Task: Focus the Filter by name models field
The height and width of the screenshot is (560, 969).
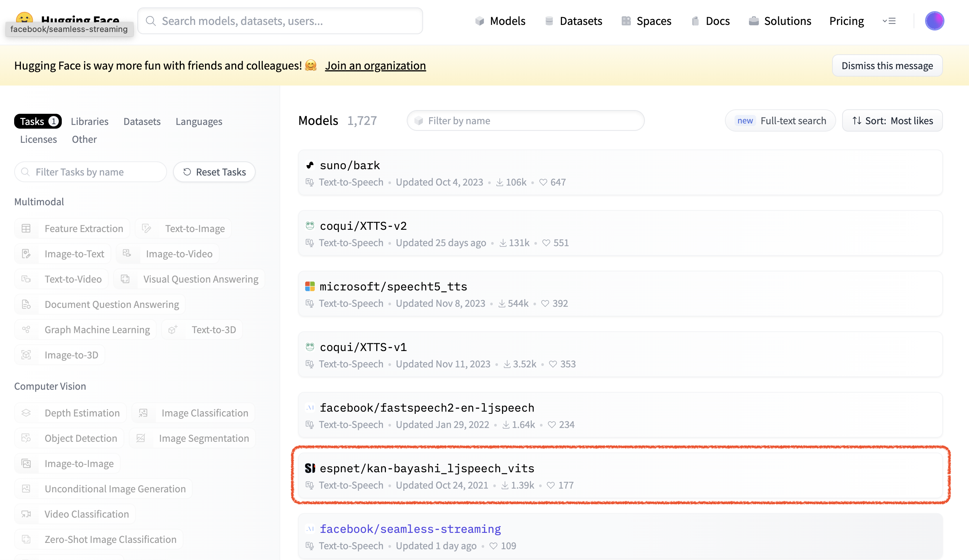Action: pos(526,121)
